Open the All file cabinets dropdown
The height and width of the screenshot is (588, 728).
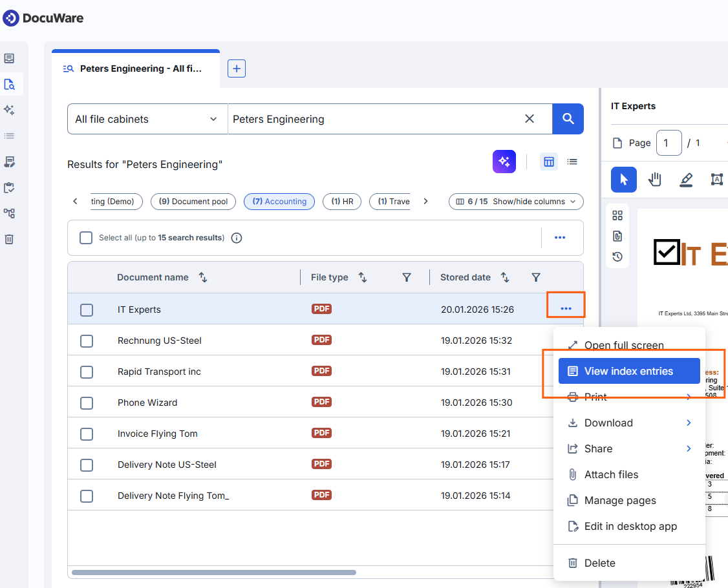[147, 120]
